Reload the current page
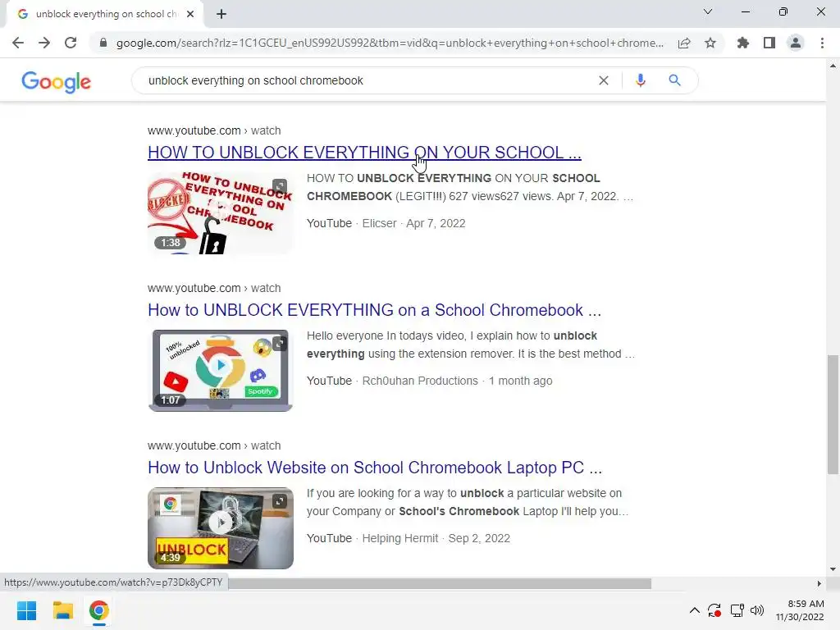The width and height of the screenshot is (840, 630). click(x=71, y=43)
